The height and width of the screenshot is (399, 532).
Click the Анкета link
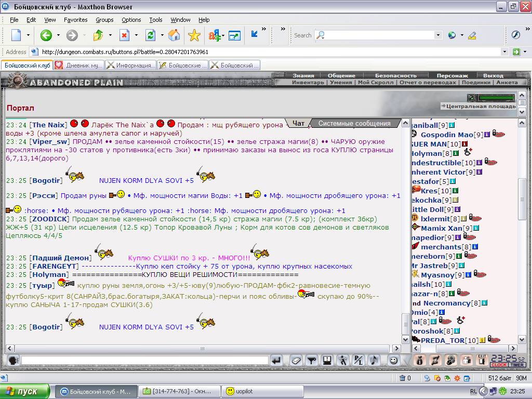pos(507,82)
